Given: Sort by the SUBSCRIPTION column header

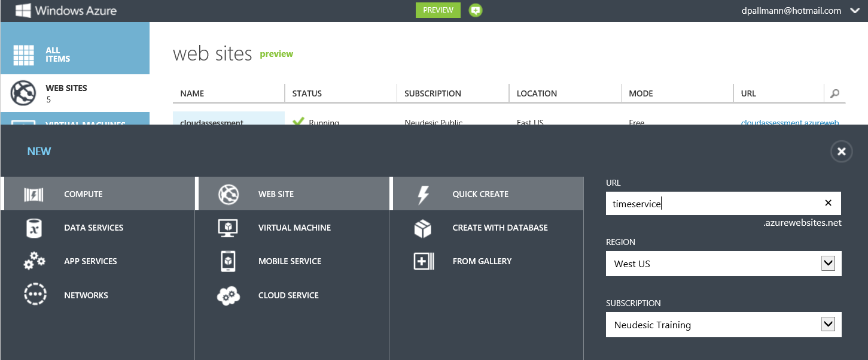Looking at the screenshot, I should [x=453, y=93].
